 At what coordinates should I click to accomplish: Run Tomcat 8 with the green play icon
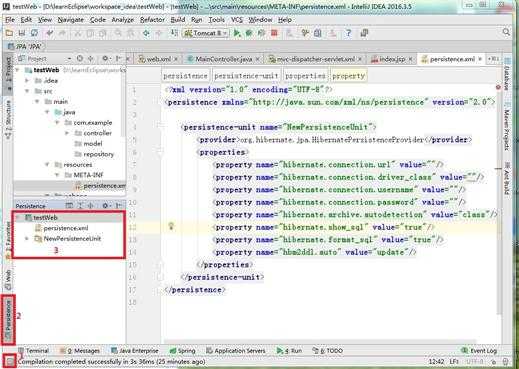click(x=237, y=33)
